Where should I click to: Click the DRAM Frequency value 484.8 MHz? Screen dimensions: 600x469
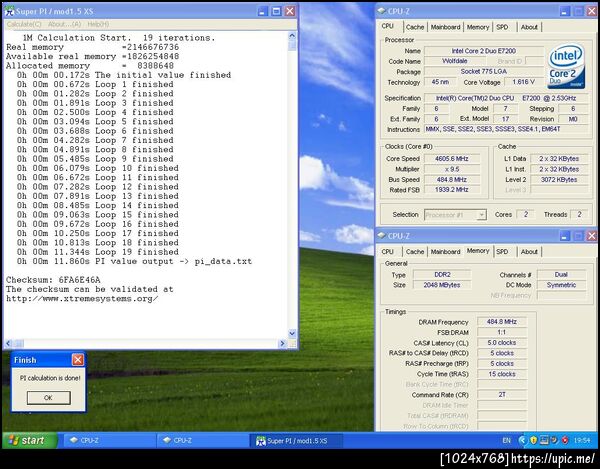(x=502, y=322)
